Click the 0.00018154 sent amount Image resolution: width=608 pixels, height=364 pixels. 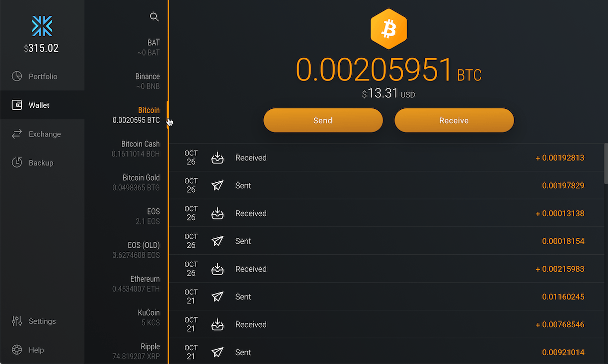click(x=563, y=241)
